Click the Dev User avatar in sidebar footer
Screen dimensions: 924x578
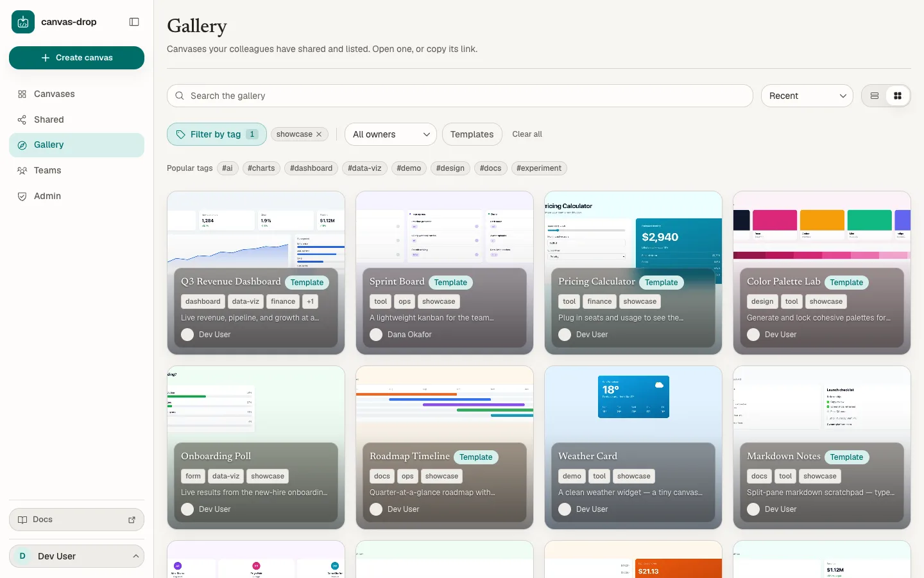click(22, 556)
